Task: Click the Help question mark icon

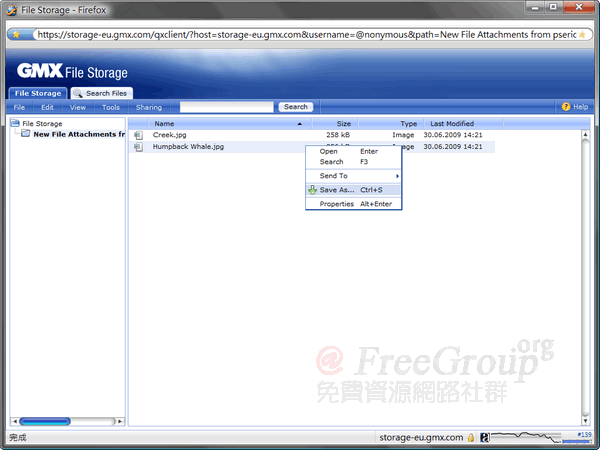Action: click(566, 107)
